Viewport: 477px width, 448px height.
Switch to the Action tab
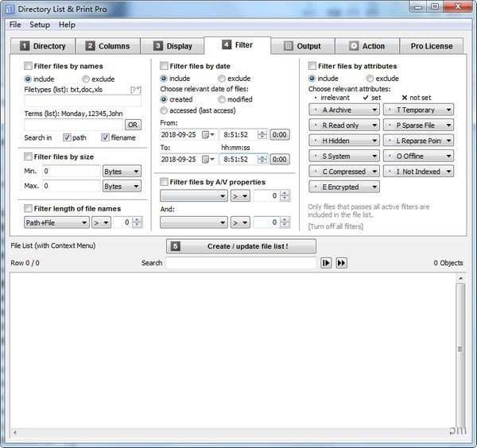[x=367, y=46]
